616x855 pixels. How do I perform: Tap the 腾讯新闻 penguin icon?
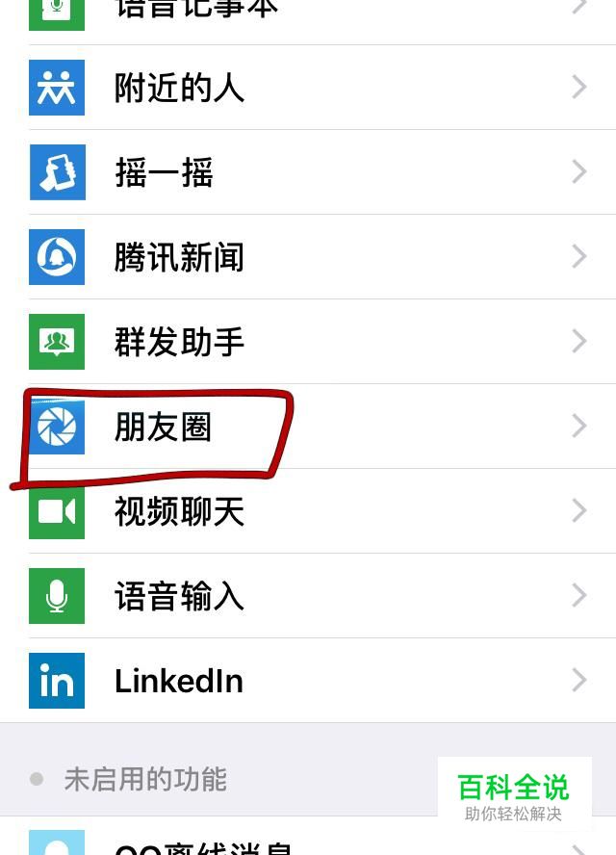pos(57,257)
